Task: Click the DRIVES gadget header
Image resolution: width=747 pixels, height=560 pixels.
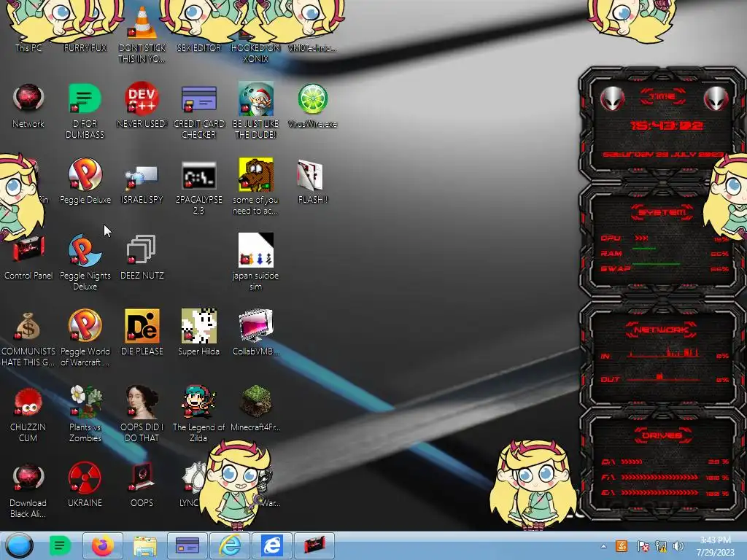Action: click(662, 435)
